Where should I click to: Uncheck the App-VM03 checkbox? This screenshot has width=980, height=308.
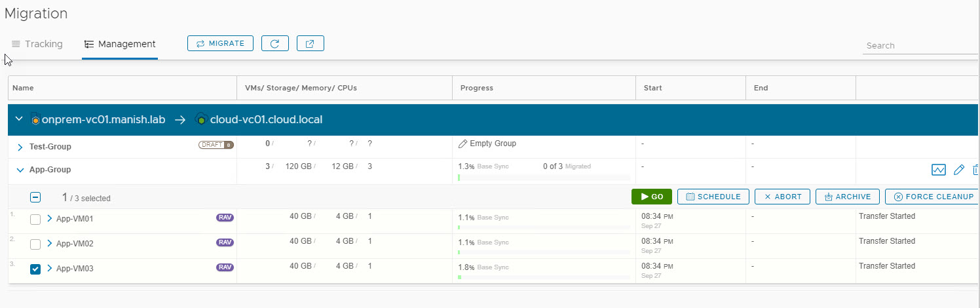35,269
